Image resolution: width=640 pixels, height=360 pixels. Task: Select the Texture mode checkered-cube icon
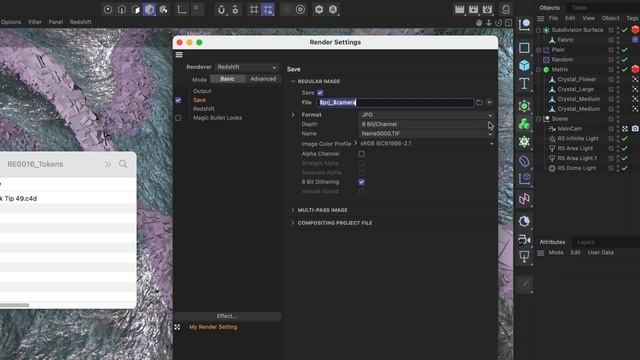coord(163,9)
